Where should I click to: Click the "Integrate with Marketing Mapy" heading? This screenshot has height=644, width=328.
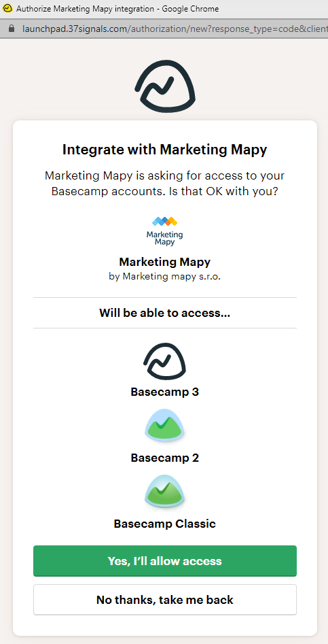(165, 150)
